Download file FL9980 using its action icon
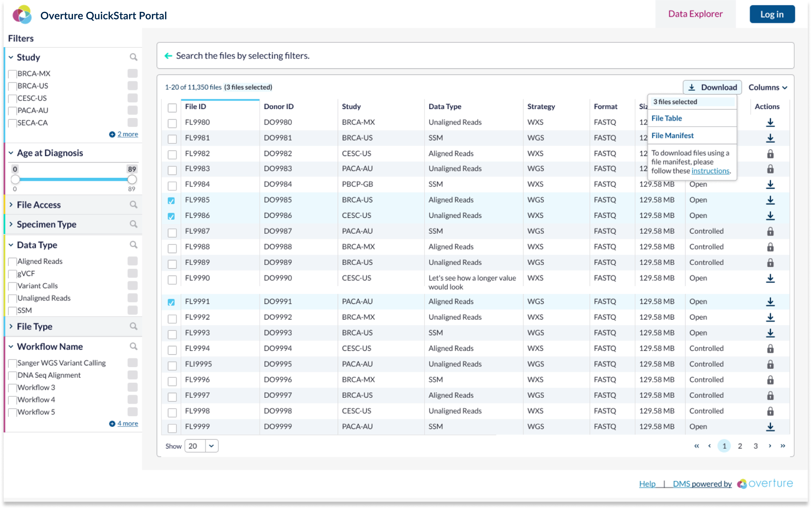The image size is (812, 509). click(770, 123)
